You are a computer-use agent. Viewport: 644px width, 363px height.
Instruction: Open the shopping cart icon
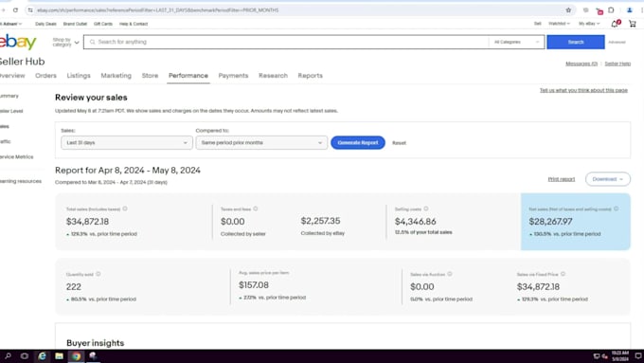(x=633, y=24)
